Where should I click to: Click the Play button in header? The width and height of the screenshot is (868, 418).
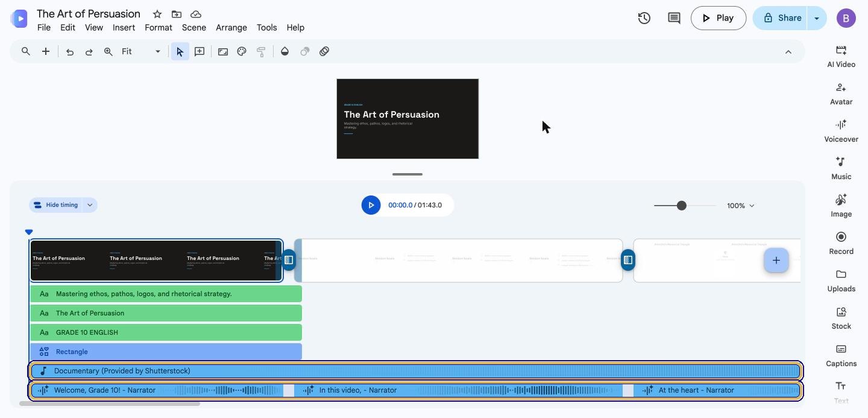click(x=719, y=18)
